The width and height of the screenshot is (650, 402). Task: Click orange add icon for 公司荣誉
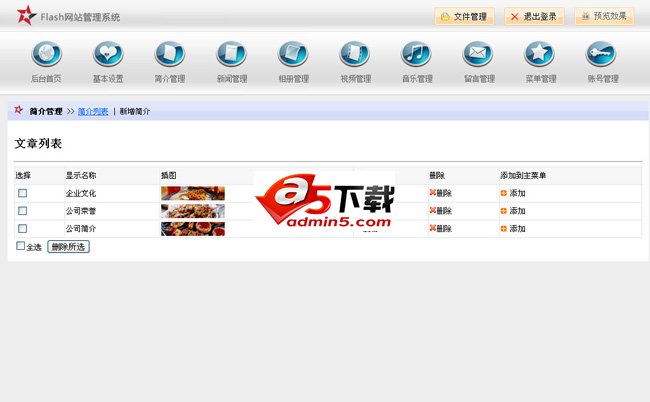click(x=504, y=211)
